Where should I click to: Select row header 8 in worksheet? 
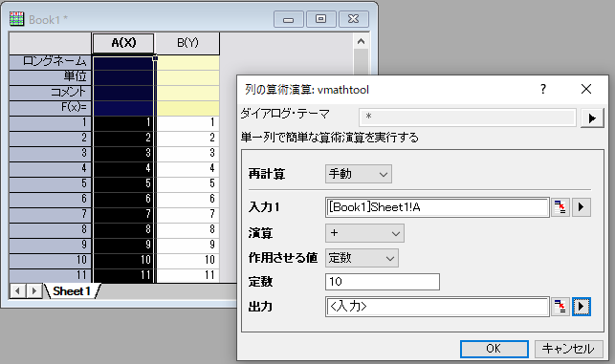[x=50, y=229]
